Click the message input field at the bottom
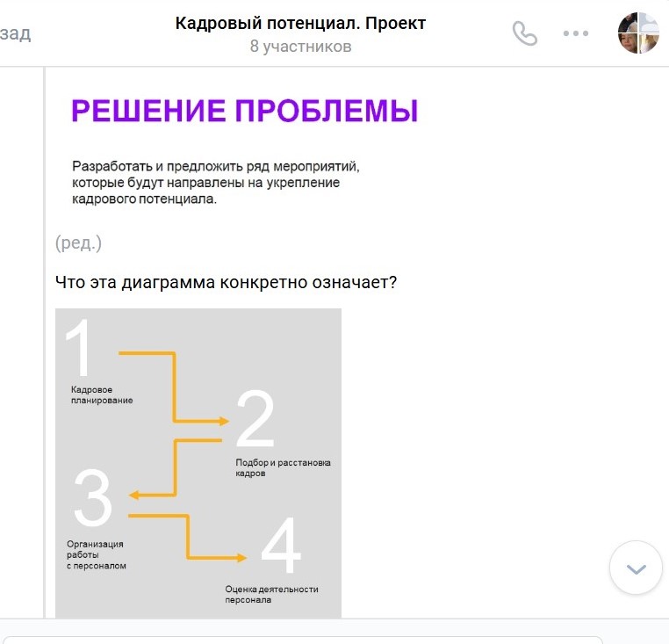Image resolution: width=669 pixels, height=644 pixels. (x=303, y=640)
